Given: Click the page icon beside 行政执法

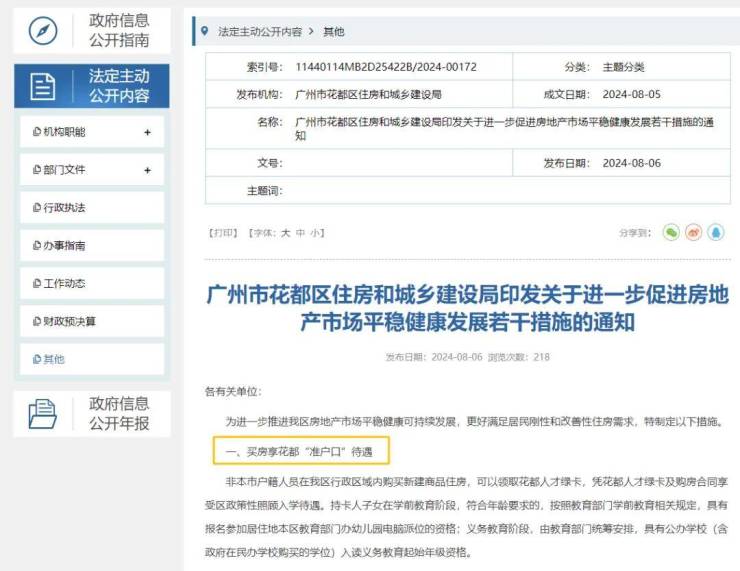Looking at the screenshot, I should tap(37, 208).
